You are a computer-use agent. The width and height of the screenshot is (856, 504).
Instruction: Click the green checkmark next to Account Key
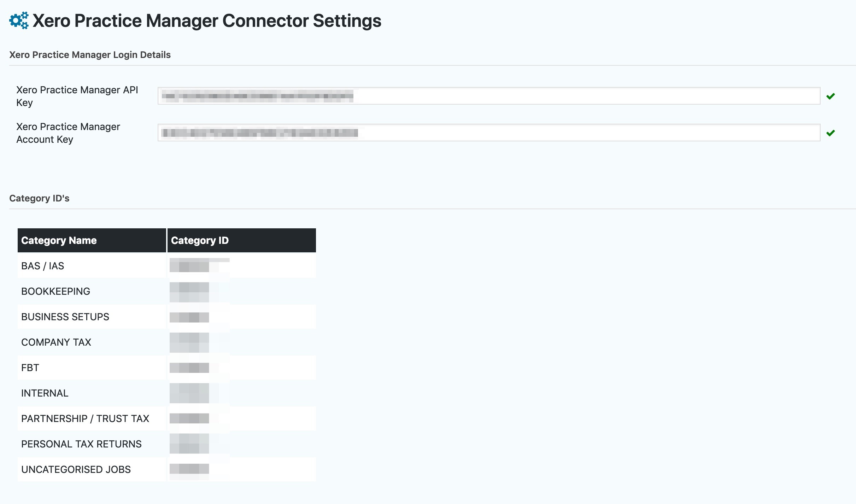coord(831,133)
